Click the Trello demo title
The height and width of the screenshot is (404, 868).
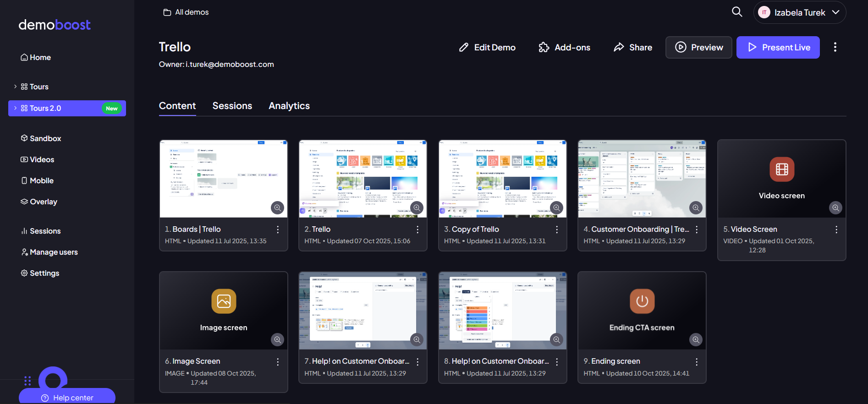pos(175,47)
